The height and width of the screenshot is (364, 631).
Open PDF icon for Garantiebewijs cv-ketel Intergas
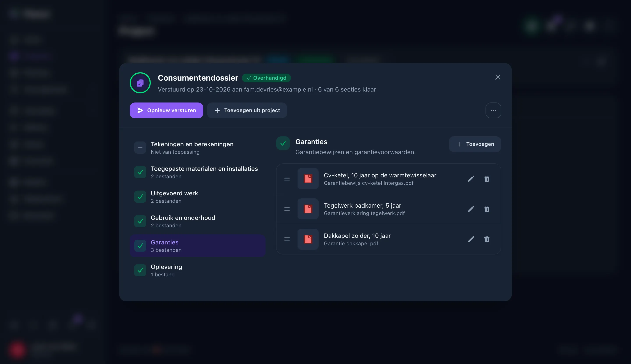308,179
